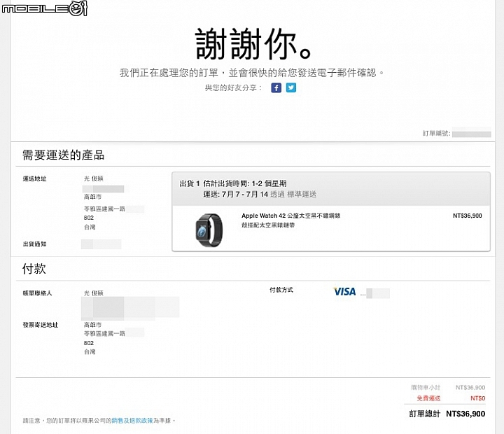Viewport: 504px width, 434px height.
Task: Click the 估計出貨時間: 1-2 個星期 text
Action: click(244, 183)
